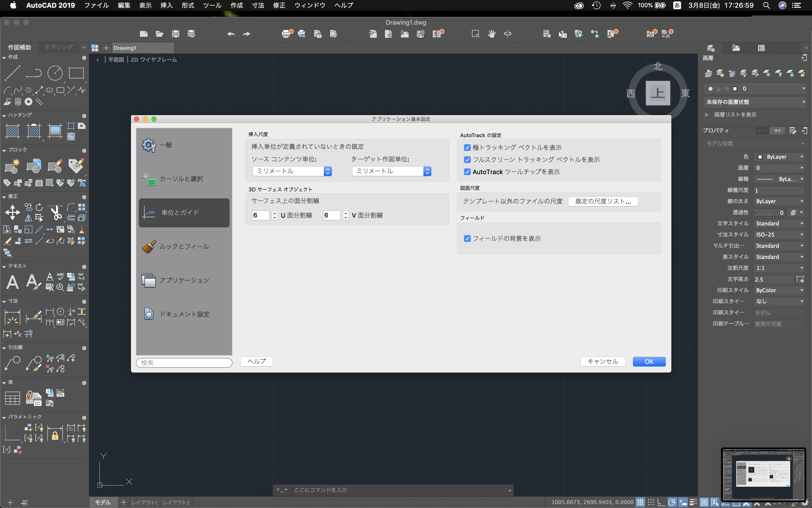Viewport: 812px width, 508px height.
Task: Toggle polar tracking in status bar
Action: (x=672, y=502)
